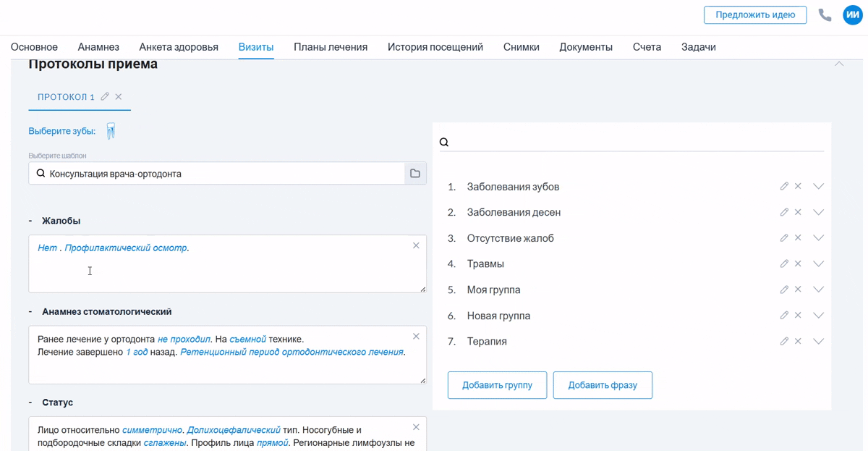The image size is (868, 451).
Task: Edit the Заболевания зубов group
Action: pyautogui.click(x=784, y=186)
